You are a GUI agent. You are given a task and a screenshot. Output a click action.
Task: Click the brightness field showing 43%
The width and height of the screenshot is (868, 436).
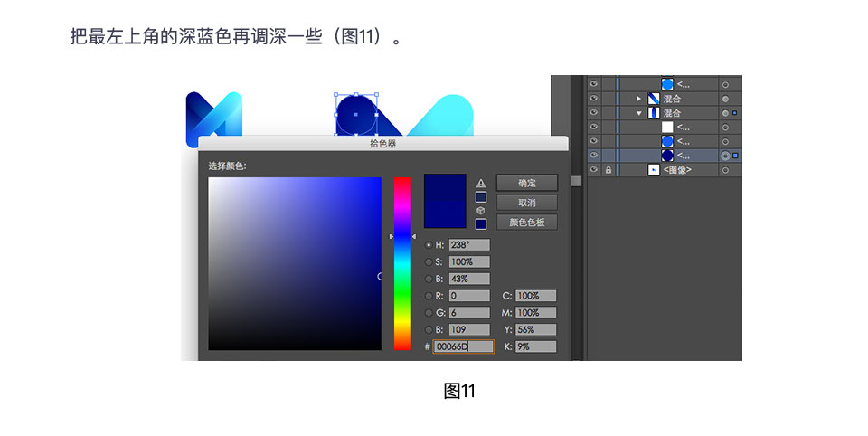coord(469,279)
